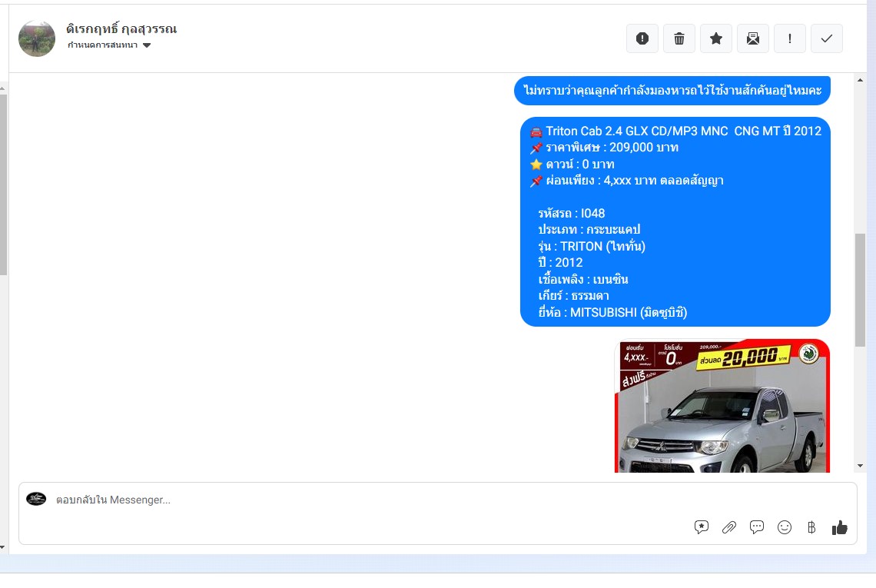Click รุ่น : TRITON (ไททั่น) line

point(592,247)
